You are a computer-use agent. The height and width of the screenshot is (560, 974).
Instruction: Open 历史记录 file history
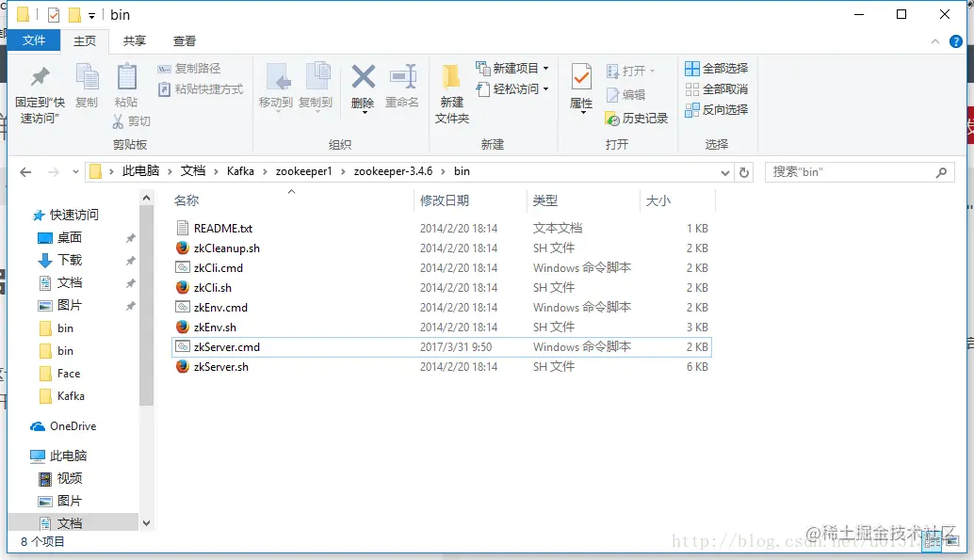coord(637,118)
